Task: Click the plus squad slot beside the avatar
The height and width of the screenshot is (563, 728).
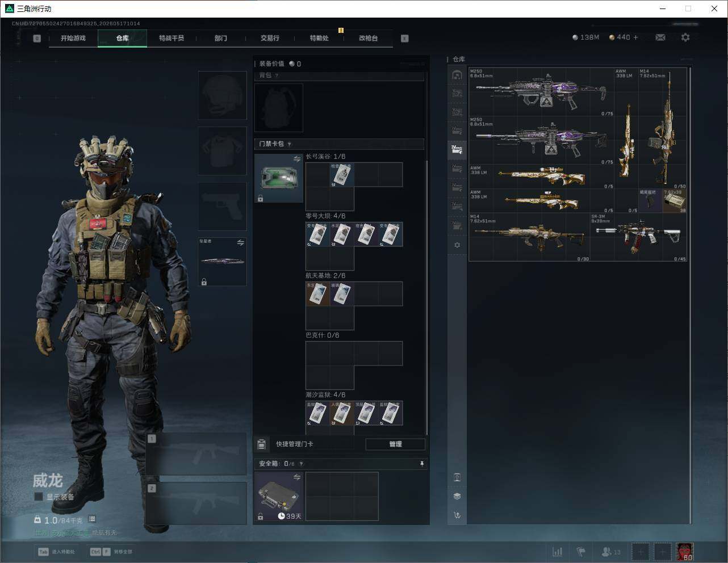Action: pyautogui.click(x=662, y=552)
